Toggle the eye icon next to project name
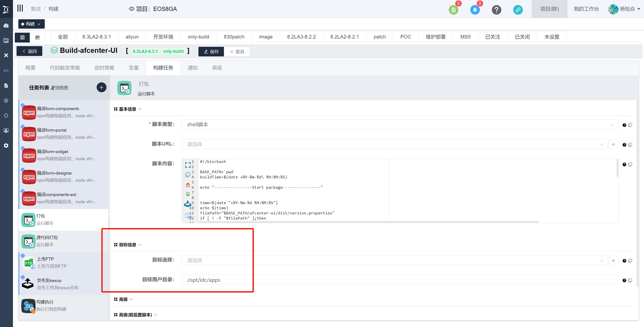The image size is (644, 327). coord(132,9)
